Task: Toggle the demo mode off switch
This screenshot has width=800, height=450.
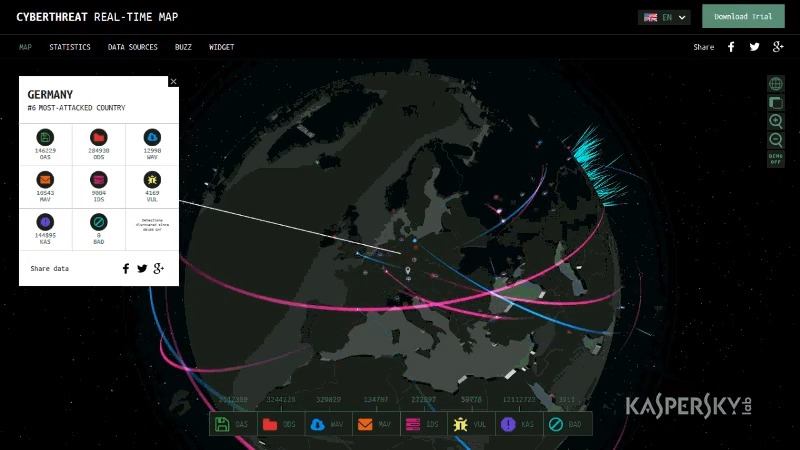Action: 776,159
